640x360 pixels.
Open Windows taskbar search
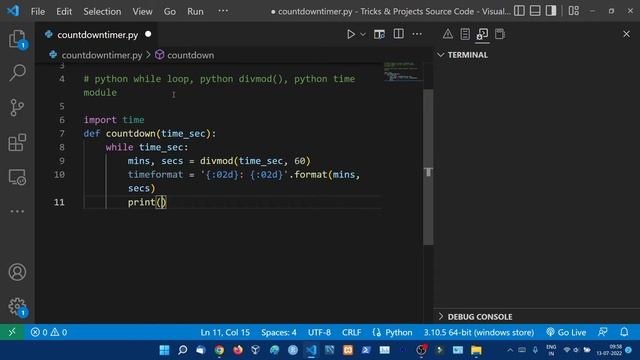click(x=182, y=350)
